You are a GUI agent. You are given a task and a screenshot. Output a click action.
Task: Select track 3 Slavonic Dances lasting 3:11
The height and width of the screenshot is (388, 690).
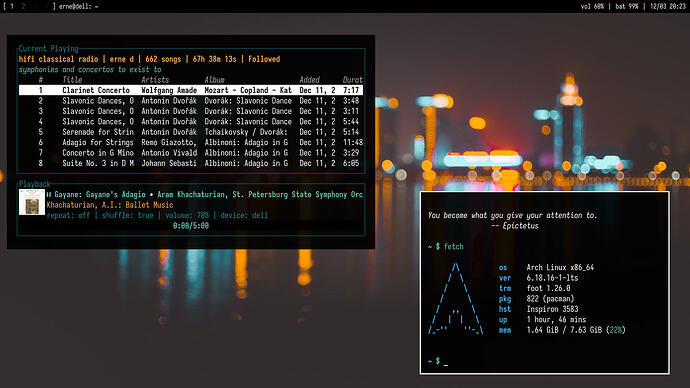click(191, 111)
